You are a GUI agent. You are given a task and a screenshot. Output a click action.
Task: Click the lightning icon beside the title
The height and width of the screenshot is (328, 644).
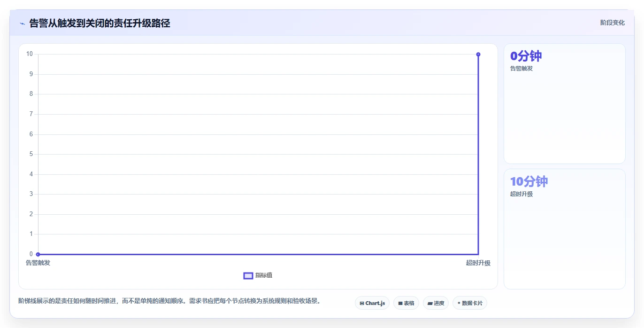point(22,23)
